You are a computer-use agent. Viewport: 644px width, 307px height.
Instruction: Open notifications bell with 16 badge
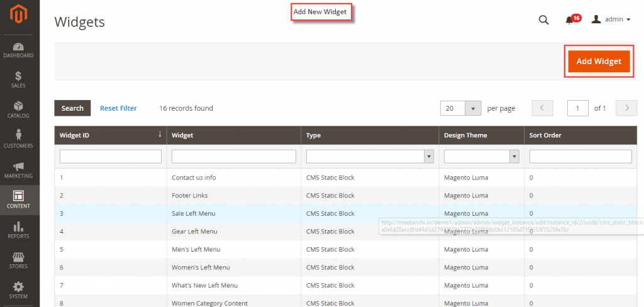tap(570, 20)
